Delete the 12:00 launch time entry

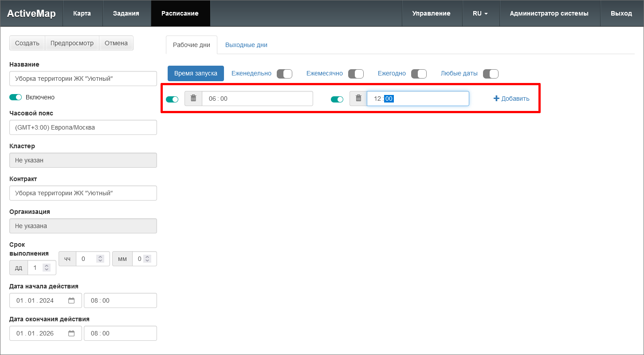[x=358, y=99]
